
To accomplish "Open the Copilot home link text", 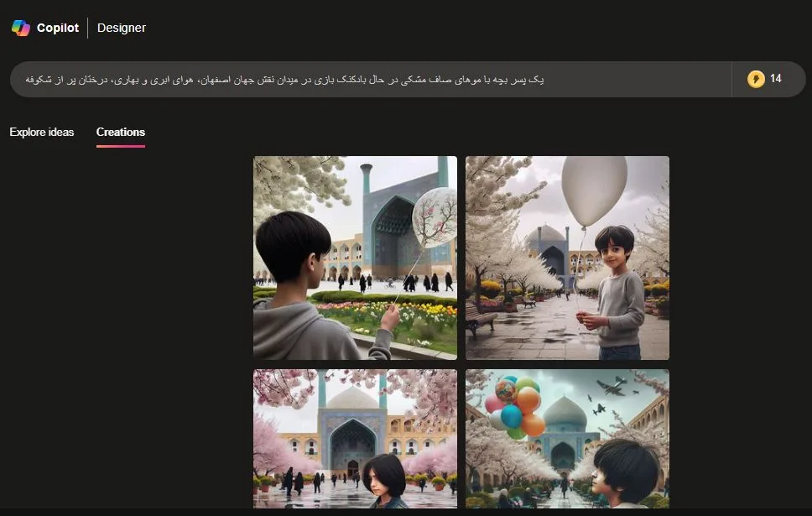I will 58,28.
